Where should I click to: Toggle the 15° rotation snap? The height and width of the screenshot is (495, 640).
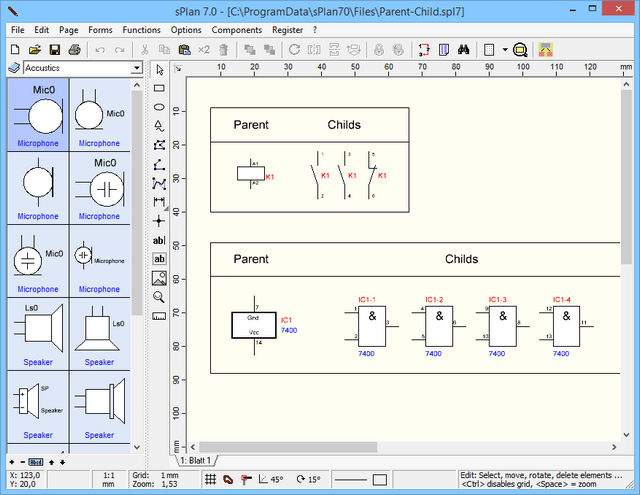(308, 480)
